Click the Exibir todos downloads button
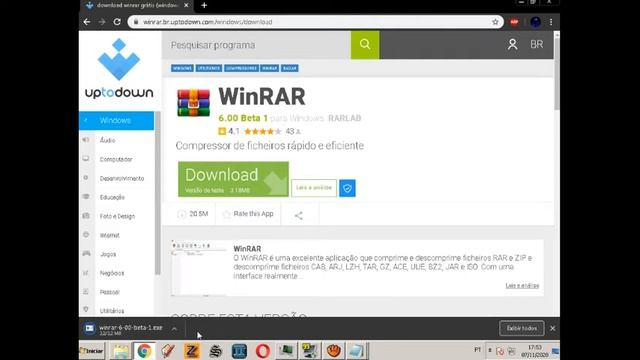Screen dimensions: 640x360 [522, 329]
